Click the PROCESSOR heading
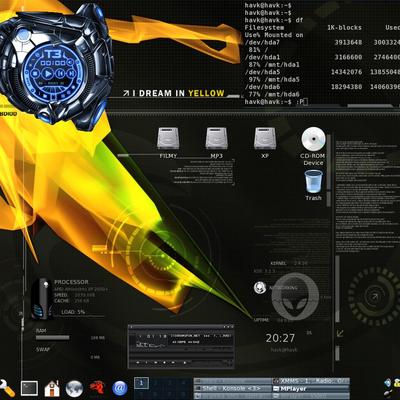Image resolution: width=400 pixels, height=400 pixels. (71, 282)
